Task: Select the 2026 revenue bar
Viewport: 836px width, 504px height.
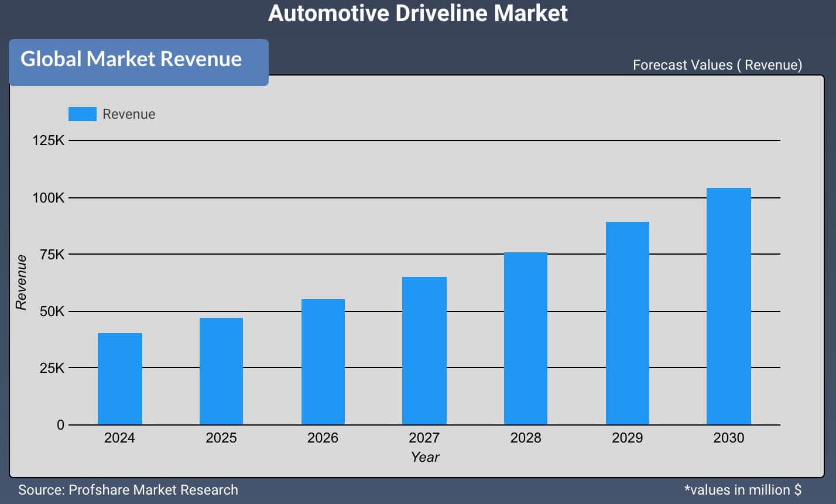Action: [323, 362]
